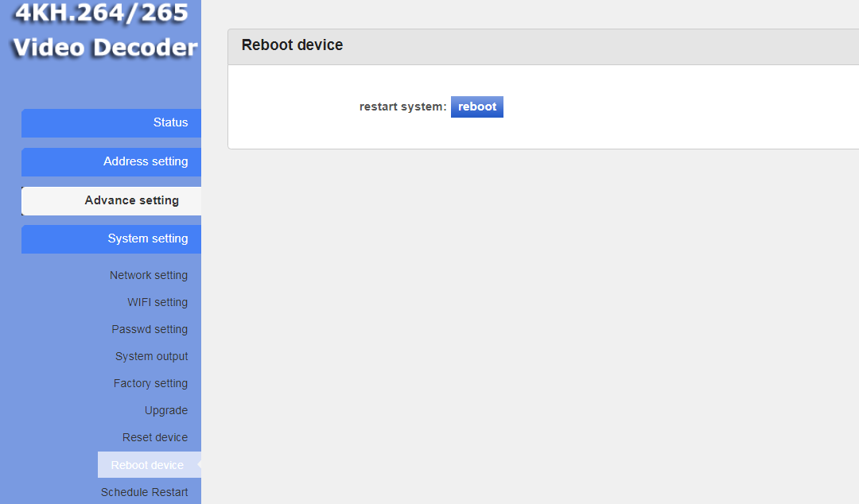Go to Passwd setting page
This screenshot has height=504, width=859.
click(x=150, y=329)
